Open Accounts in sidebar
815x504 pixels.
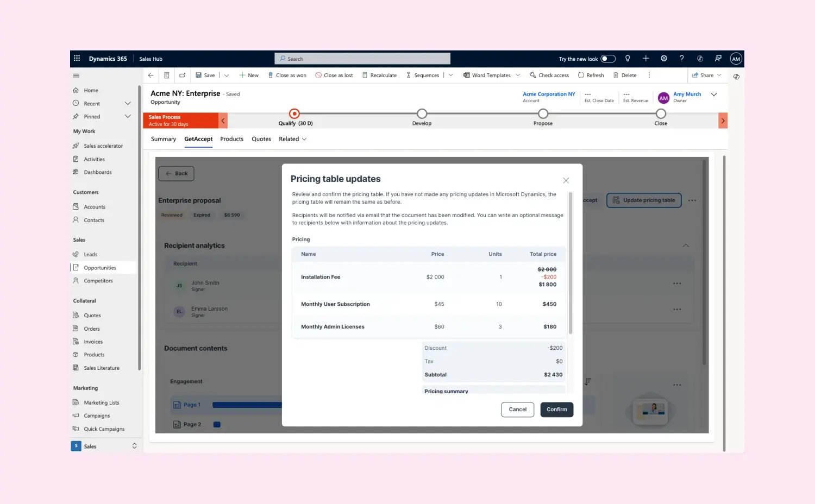click(95, 207)
